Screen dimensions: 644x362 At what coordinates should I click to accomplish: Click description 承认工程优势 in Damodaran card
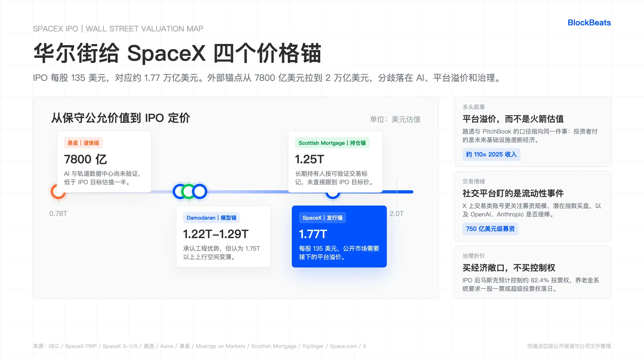tap(222, 253)
